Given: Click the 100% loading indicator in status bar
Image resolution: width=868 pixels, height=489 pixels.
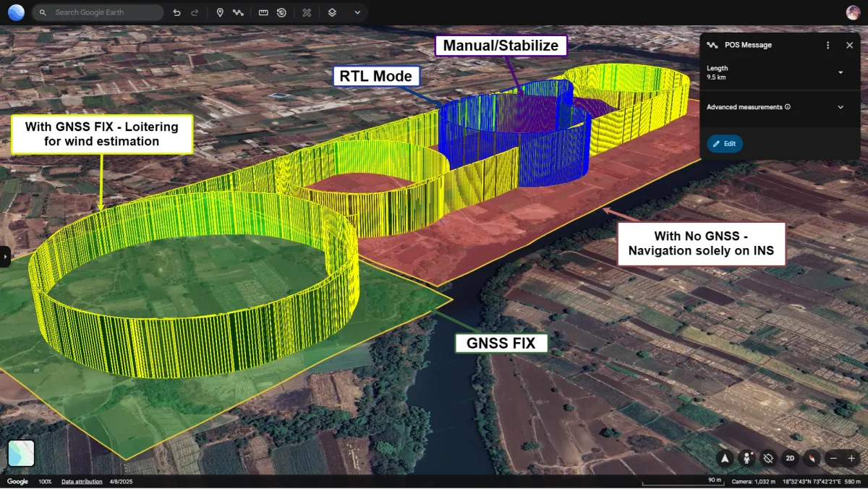Looking at the screenshot, I should point(45,482).
